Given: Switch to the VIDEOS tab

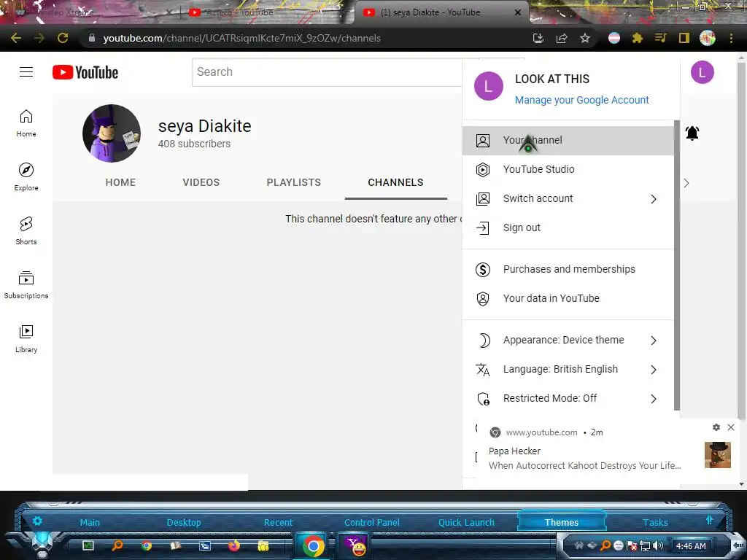Looking at the screenshot, I should coord(201,182).
